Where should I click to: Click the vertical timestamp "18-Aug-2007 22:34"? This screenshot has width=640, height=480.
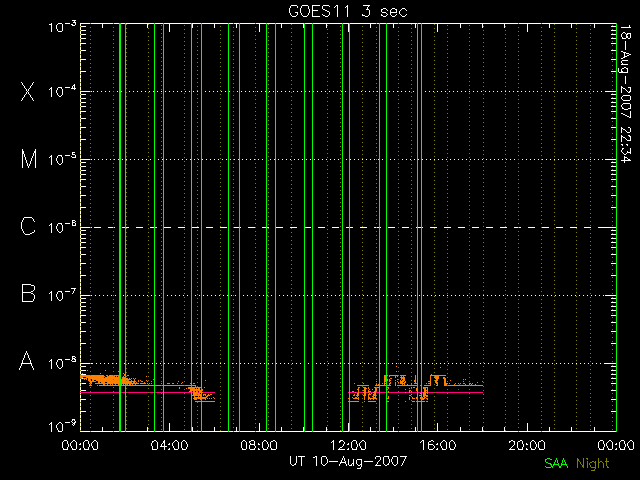coord(625,93)
